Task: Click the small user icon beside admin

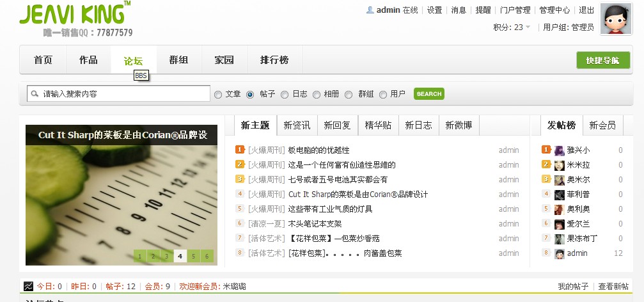Action: click(370, 10)
